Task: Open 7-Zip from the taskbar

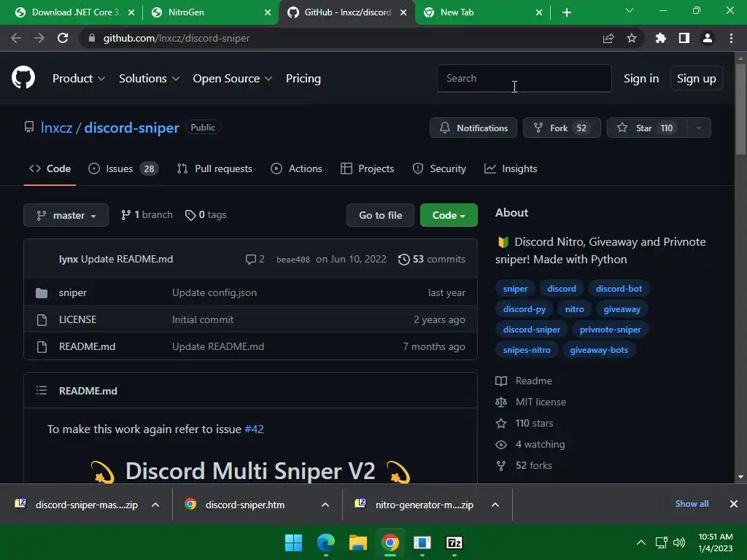Action: (x=454, y=542)
